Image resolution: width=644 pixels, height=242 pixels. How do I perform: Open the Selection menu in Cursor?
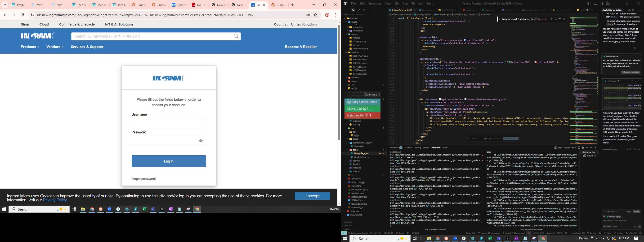375,4
